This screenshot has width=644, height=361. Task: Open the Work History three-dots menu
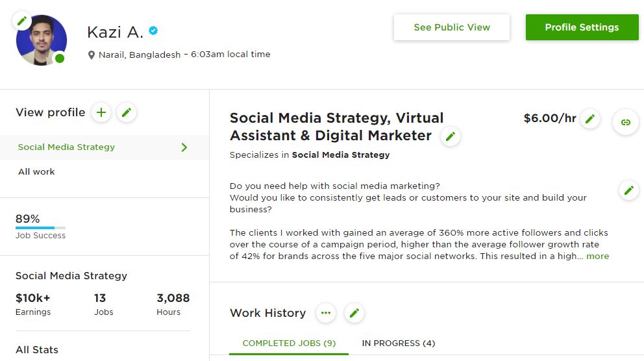[x=326, y=313]
